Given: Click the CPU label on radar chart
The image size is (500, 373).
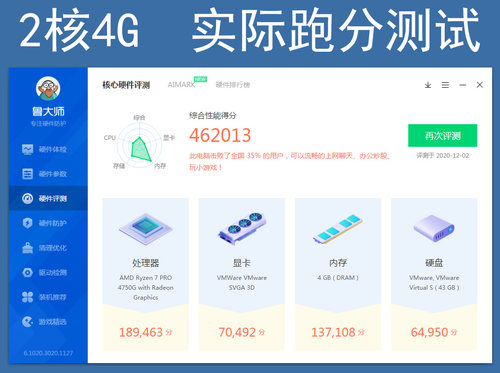Looking at the screenshot, I should click(x=110, y=138).
